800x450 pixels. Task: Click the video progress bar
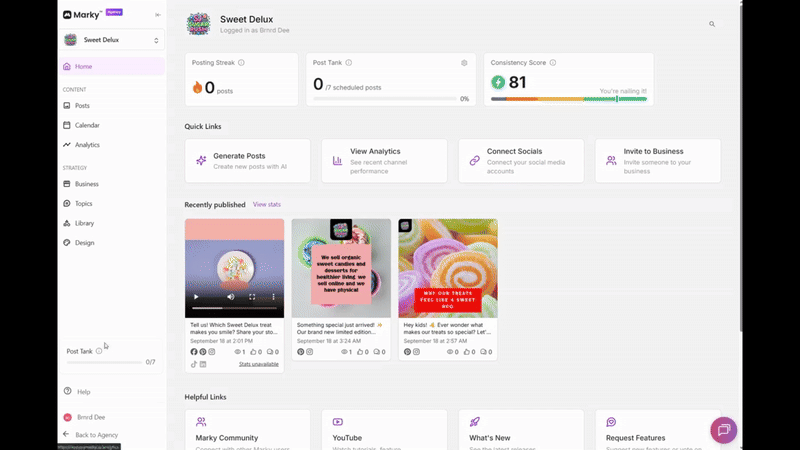tap(234, 308)
